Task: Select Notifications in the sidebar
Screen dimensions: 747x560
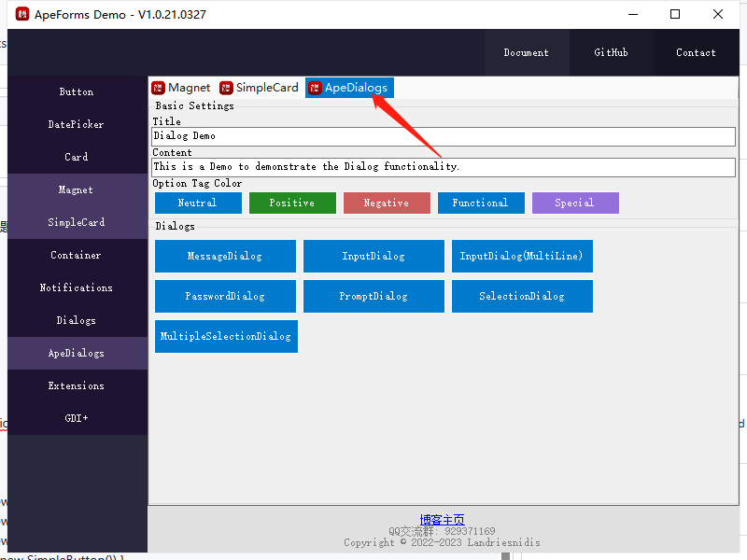Action: (x=76, y=287)
